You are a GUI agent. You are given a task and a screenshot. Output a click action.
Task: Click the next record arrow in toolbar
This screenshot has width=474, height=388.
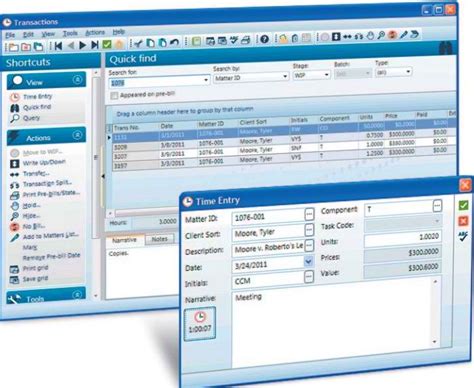pyautogui.click(x=82, y=45)
